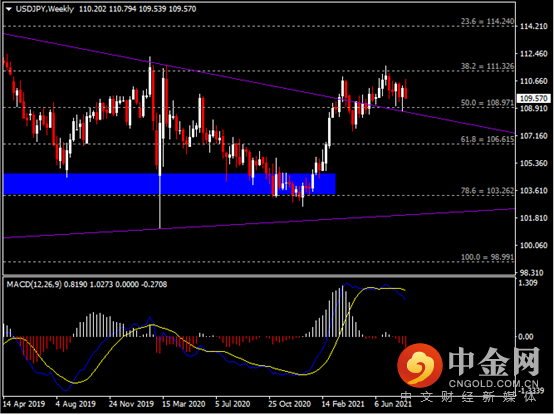Click the 25 Oct 2020 date marker
The width and height of the screenshot is (554, 415).
click(x=289, y=404)
